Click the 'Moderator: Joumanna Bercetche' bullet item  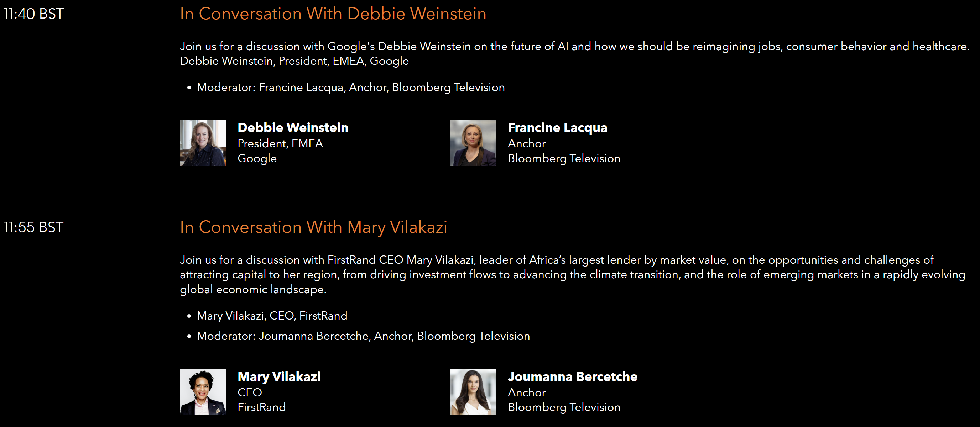[363, 336]
